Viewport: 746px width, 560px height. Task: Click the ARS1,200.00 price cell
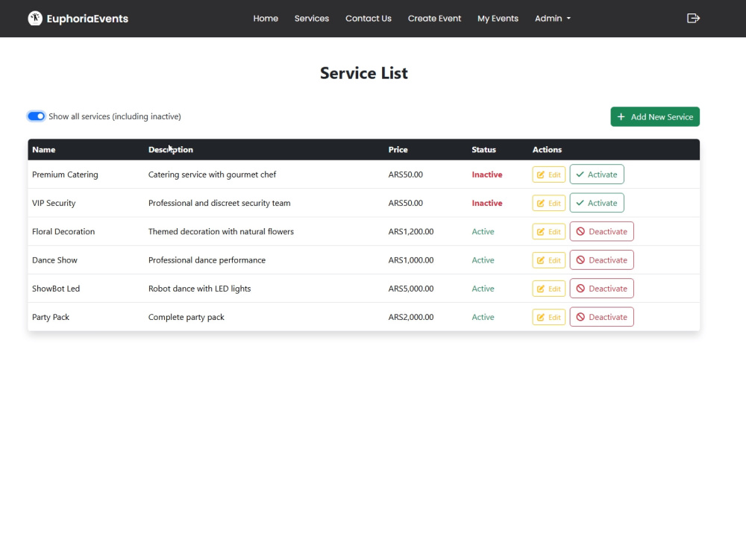411,231
